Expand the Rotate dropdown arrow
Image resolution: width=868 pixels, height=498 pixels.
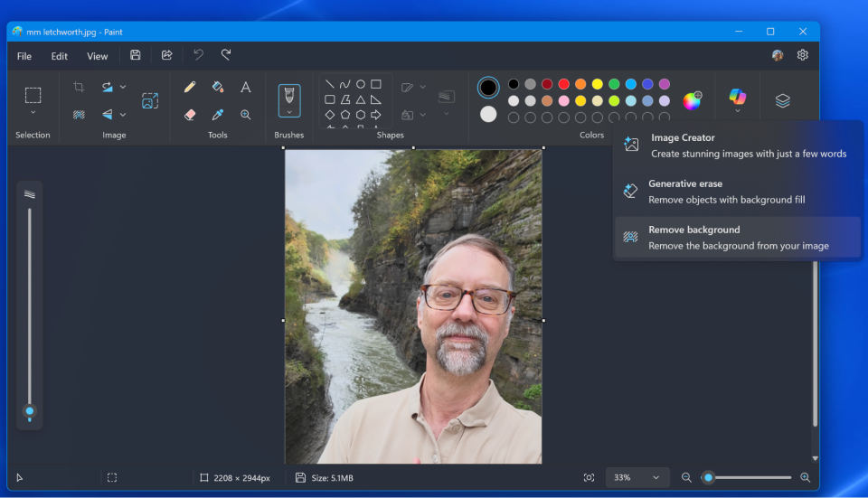point(123,87)
